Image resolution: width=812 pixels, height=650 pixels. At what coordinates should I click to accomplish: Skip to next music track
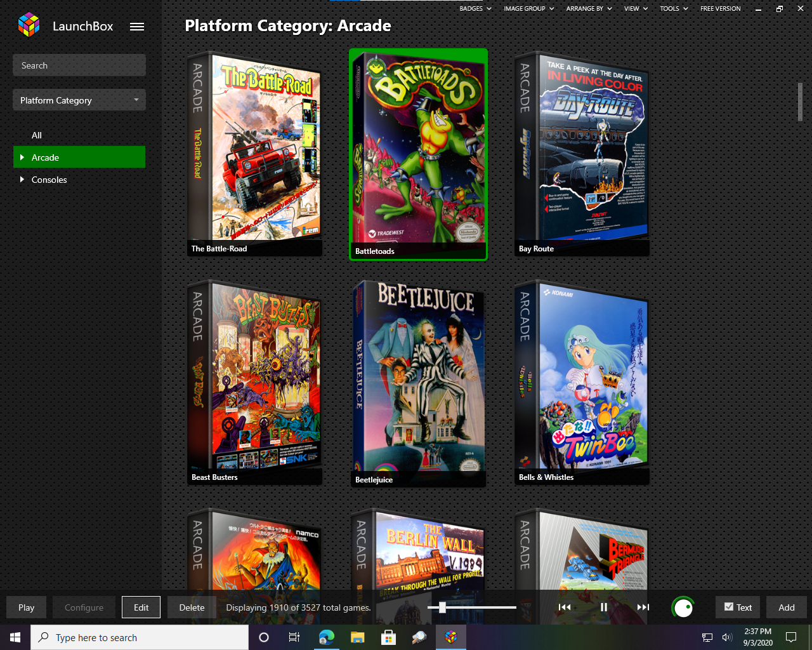click(x=643, y=607)
